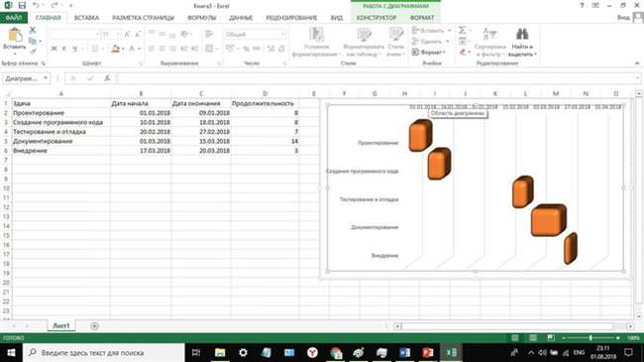Toggle bold formatting button
Viewport: 644px width, 362px height.
click(54, 49)
